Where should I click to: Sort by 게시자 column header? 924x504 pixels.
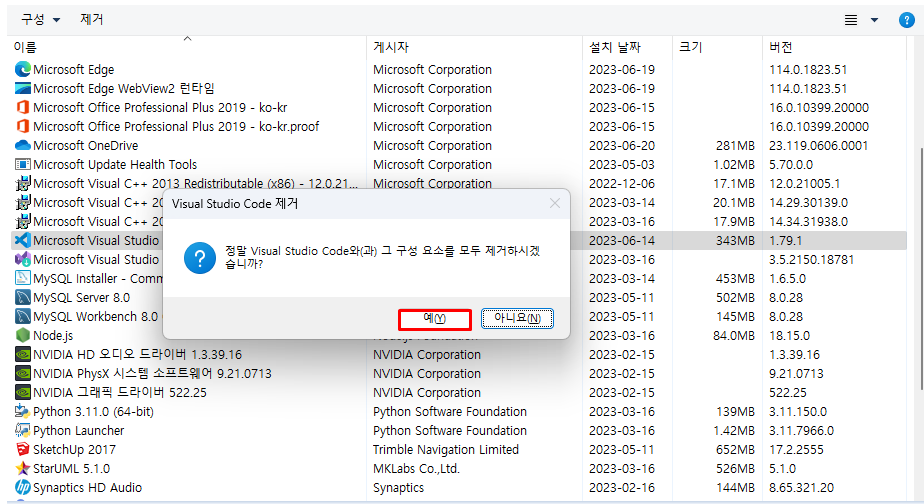click(x=474, y=47)
